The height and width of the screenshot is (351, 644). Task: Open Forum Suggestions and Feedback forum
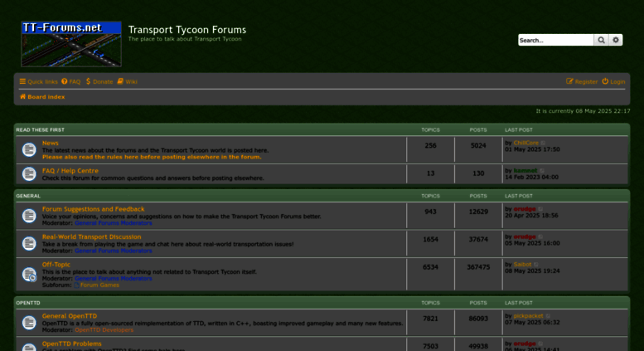pyautogui.click(x=93, y=209)
